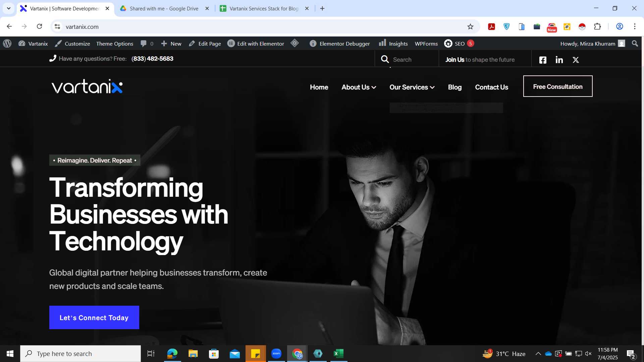The height and width of the screenshot is (362, 644).
Task: Click the WordPress logo in admin bar
Action: (x=7, y=44)
